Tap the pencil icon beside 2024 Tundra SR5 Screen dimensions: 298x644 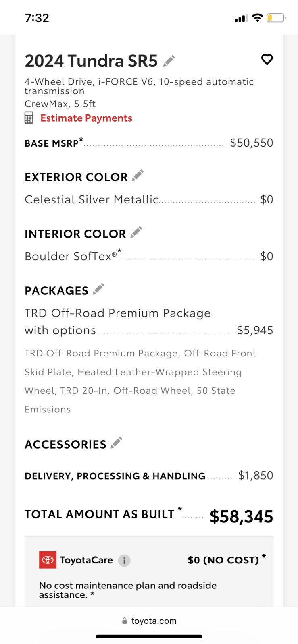pos(169,61)
